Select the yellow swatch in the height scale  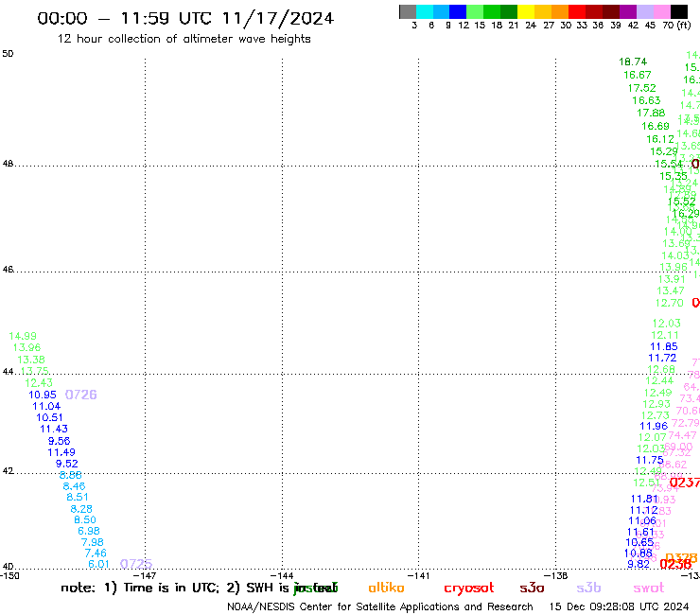click(525, 11)
